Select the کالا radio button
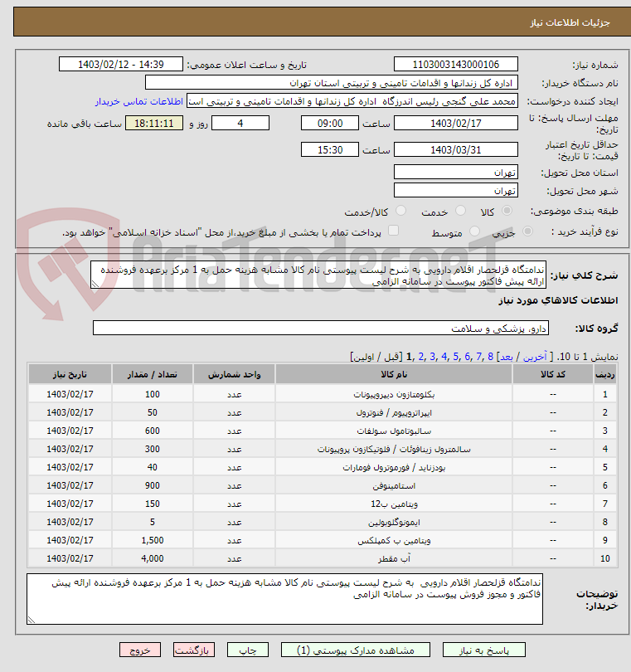 (507, 211)
